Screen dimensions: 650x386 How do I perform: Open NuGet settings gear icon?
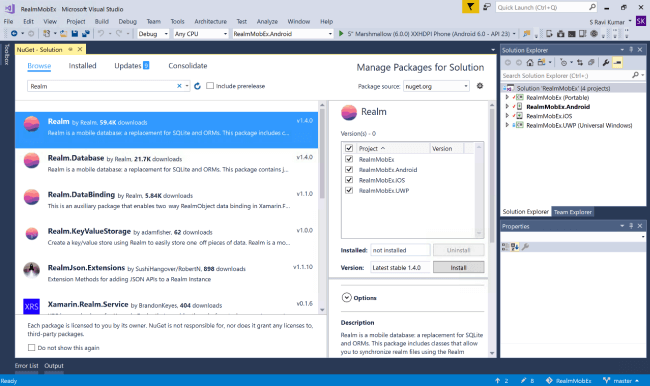pyautogui.click(x=480, y=86)
